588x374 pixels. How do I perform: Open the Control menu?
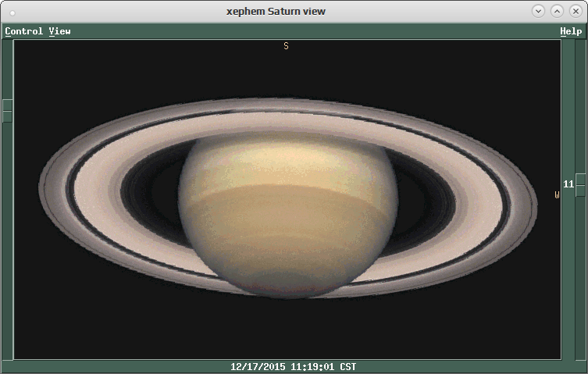(x=24, y=31)
